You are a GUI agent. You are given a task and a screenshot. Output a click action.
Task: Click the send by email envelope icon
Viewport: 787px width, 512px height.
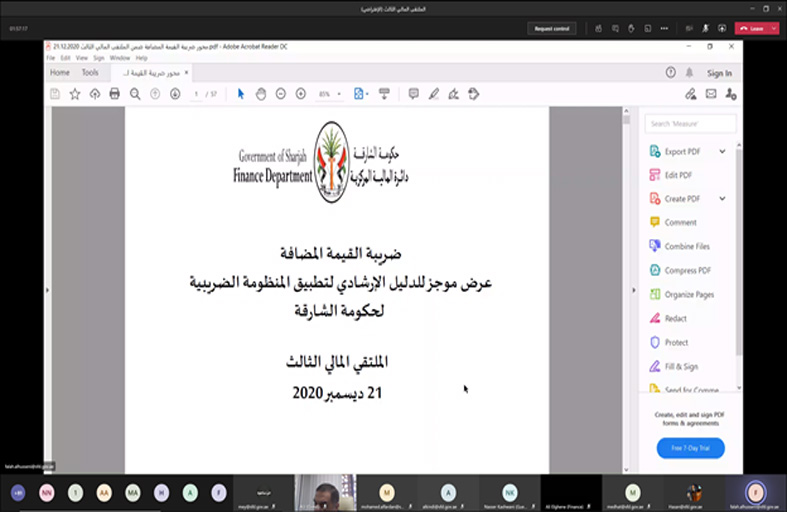pos(711,94)
